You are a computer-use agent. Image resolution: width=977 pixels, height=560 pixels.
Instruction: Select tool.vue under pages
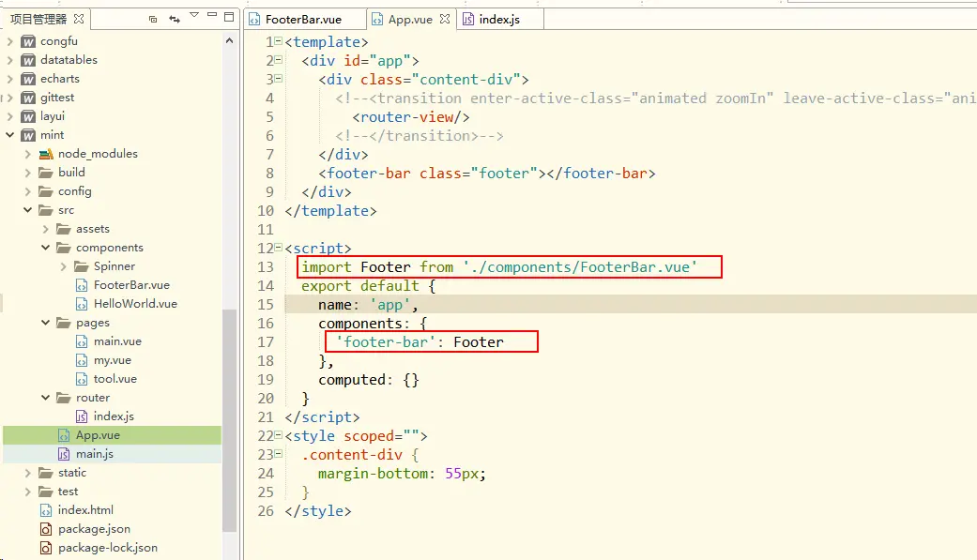click(114, 379)
